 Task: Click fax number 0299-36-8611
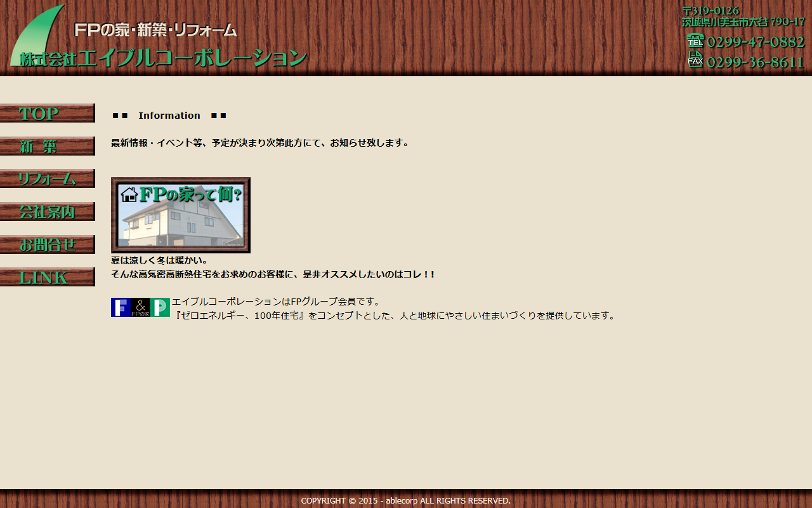pyautogui.click(x=756, y=62)
